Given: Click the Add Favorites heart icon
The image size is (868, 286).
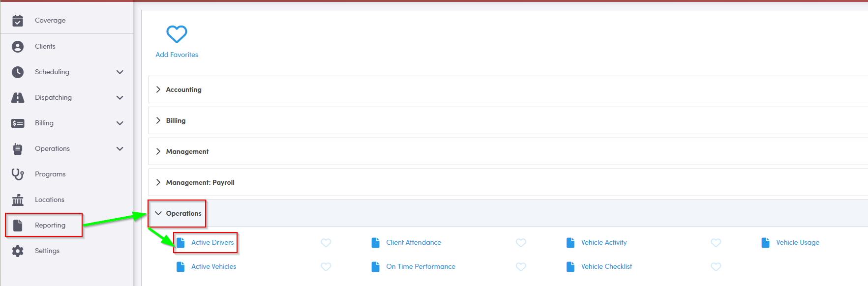Looking at the screenshot, I should 177,34.
